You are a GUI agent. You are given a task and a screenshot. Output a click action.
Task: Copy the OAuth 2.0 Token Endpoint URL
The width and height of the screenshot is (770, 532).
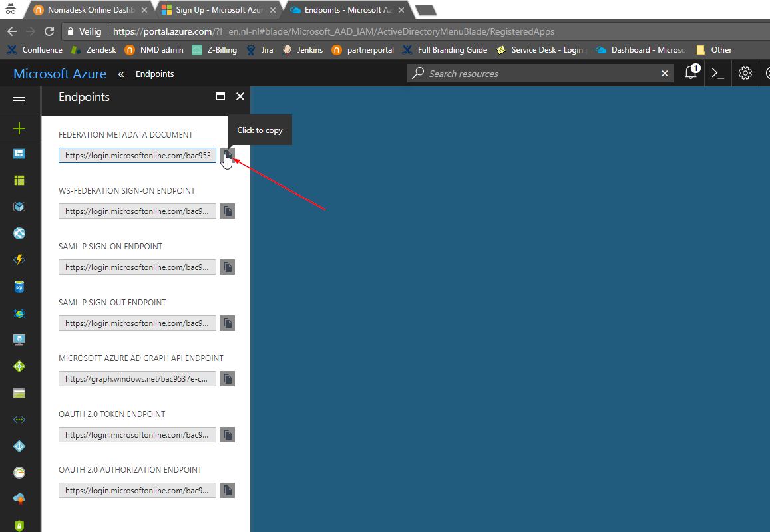point(227,435)
